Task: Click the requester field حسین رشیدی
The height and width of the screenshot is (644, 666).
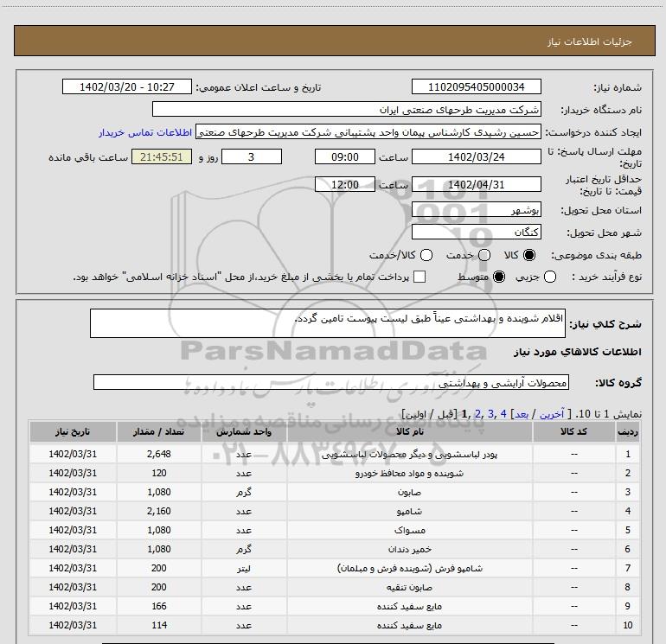Action: click(x=368, y=132)
